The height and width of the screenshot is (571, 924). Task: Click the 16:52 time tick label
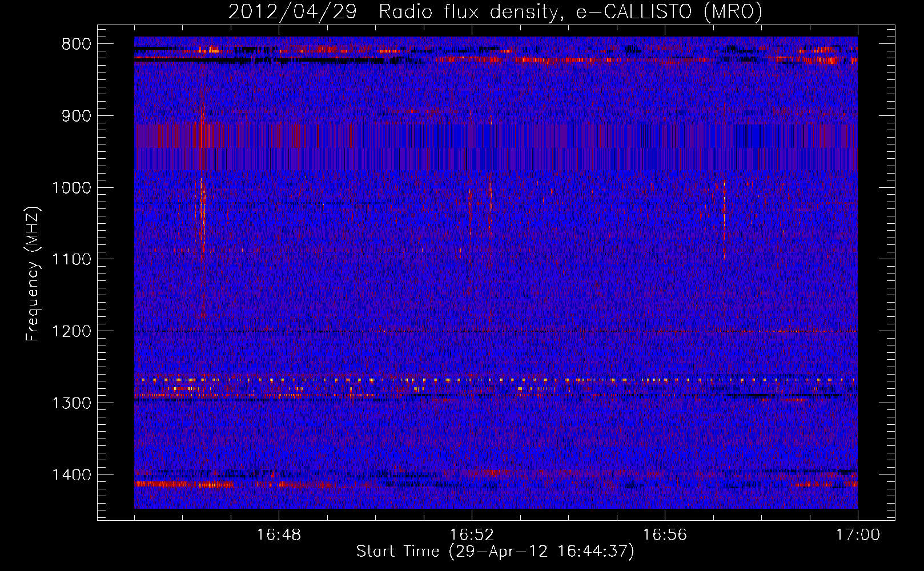(x=472, y=535)
